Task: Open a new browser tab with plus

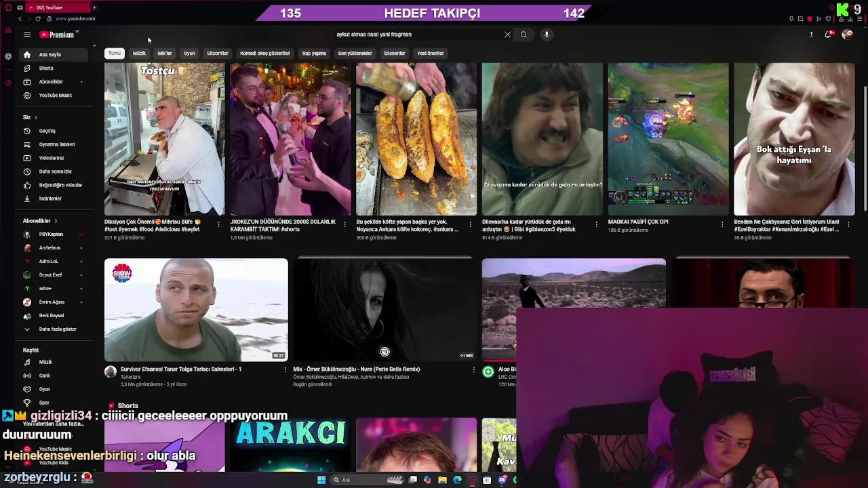Action: coord(94,7)
